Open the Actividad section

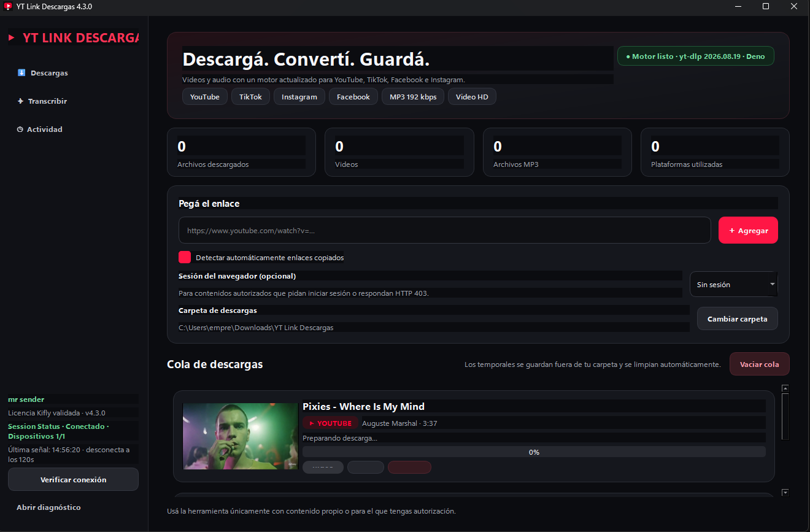tap(40, 129)
